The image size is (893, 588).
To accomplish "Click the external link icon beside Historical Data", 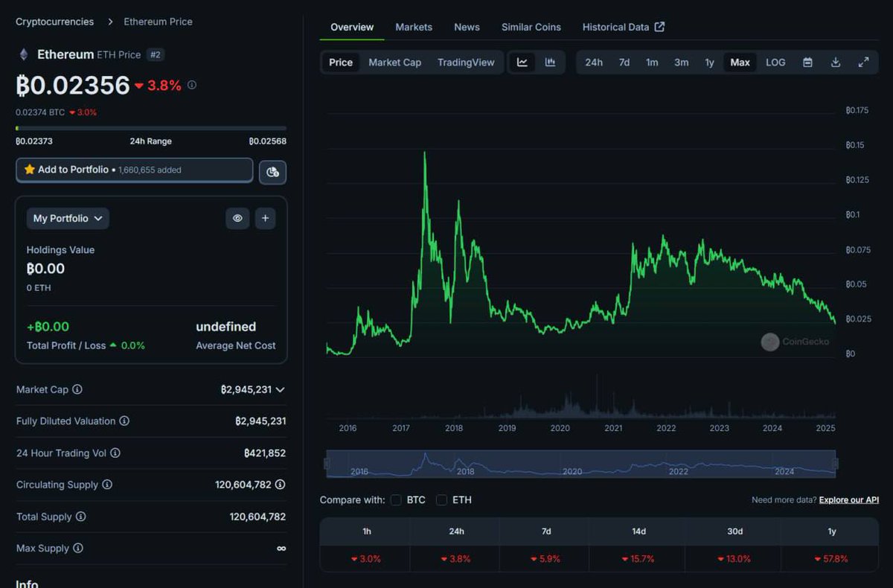I will click(x=659, y=27).
